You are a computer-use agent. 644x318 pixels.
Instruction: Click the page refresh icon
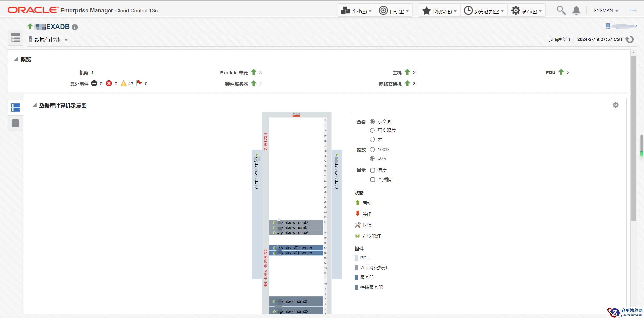[x=630, y=39]
